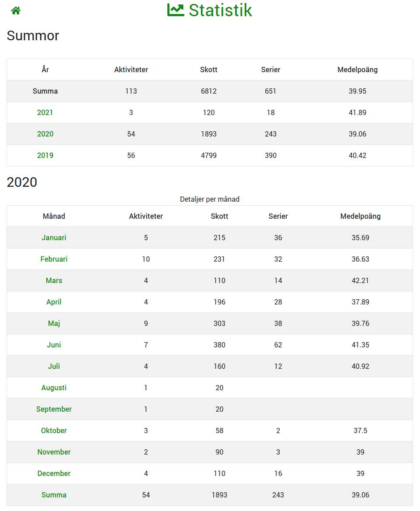
Task: Click the green Summa link in monthly table
Action: [54, 495]
